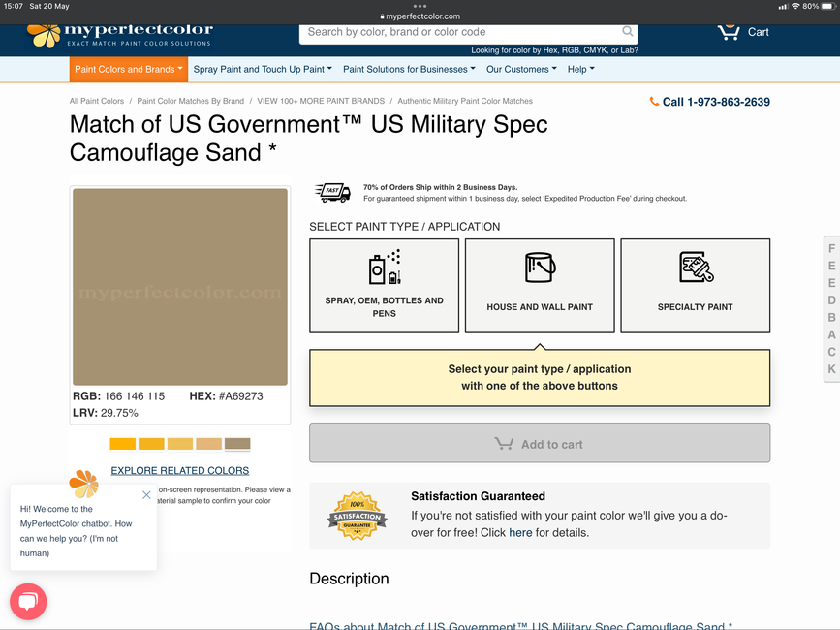
Task: Select the second golden-orange related swatch
Action: coord(151,444)
